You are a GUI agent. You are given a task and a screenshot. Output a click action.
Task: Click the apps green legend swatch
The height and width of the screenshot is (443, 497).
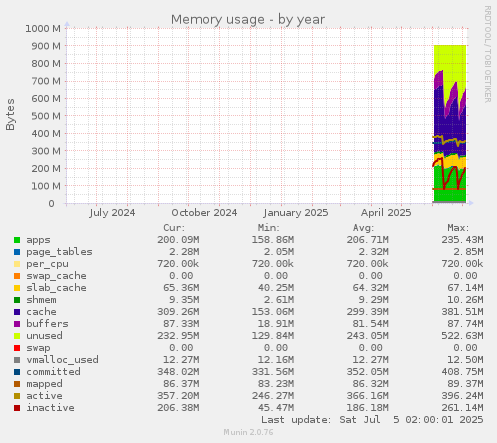(x=17, y=240)
